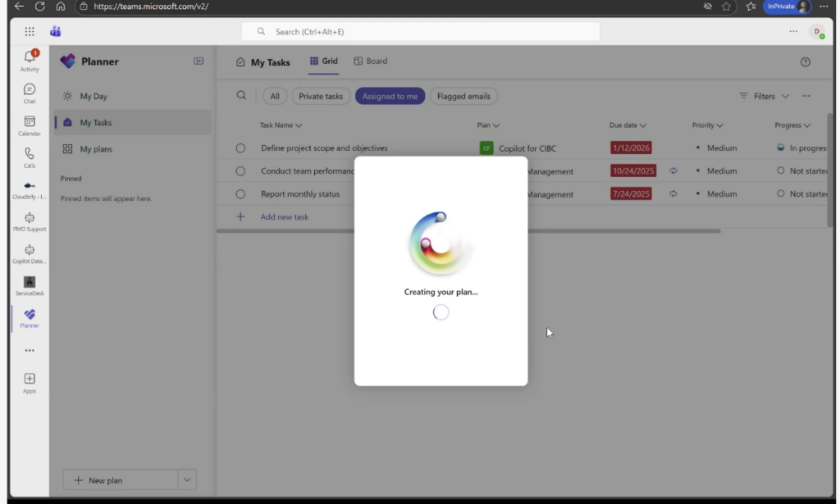This screenshot has width=840, height=504.
Task: Add page to browser favorites star
Action: pos(727,7)
